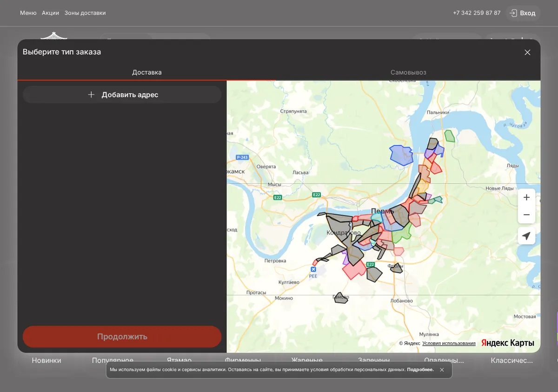This screenshot has height=392, width=558.
Task: Click the Добавить адрес button
Action: pyautogui.click(x=122, y=95)
